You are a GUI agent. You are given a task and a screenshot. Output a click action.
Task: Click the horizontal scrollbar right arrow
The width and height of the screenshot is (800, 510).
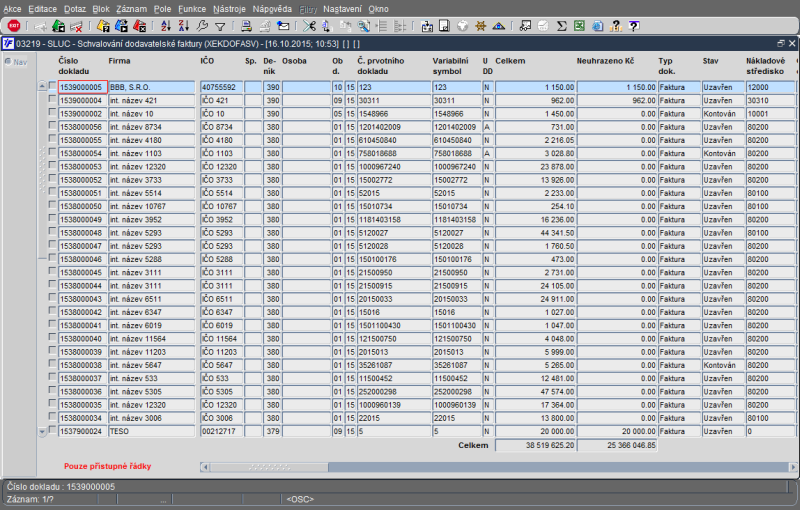793,467
